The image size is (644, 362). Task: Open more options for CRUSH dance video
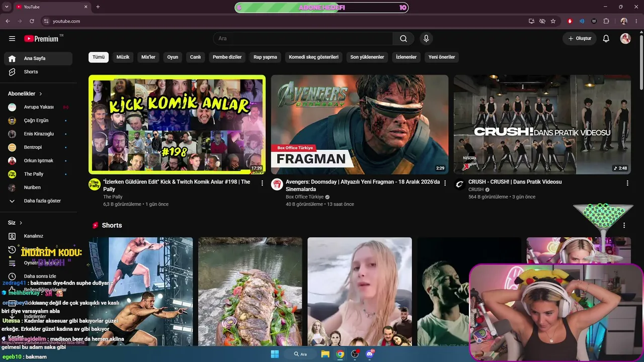[627, 183]
